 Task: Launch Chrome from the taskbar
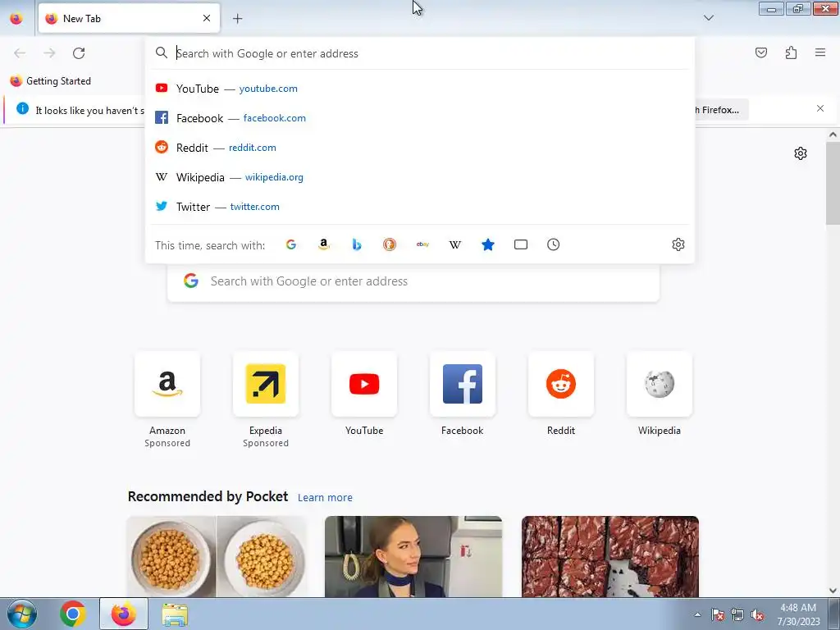[x=73, y=614]
